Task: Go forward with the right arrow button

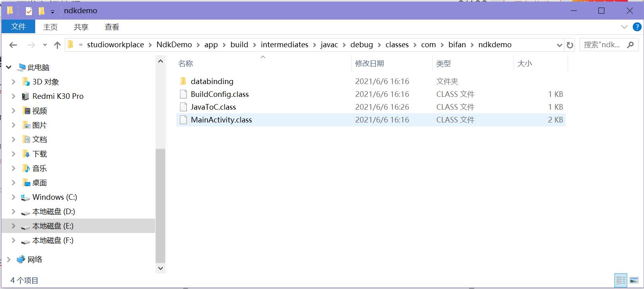Action: 31,45
